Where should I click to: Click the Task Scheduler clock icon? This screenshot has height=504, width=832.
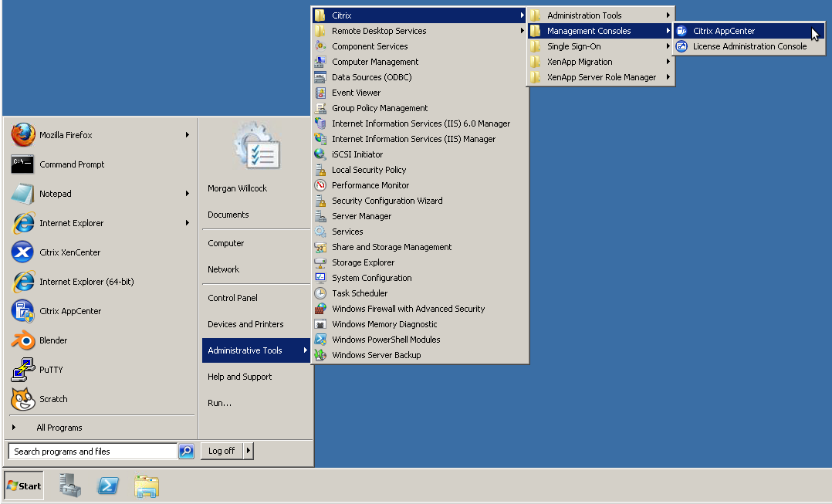[x=320, y=293]
